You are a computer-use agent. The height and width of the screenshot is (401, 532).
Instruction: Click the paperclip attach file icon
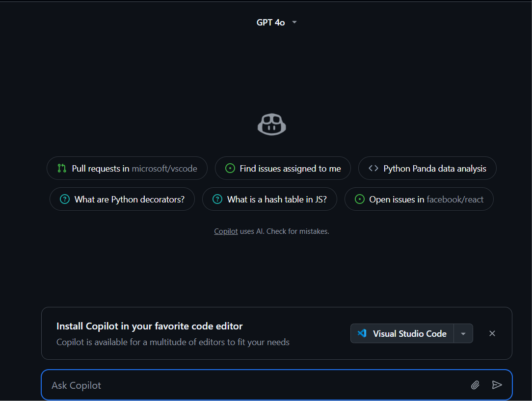(x=475, y=385)
